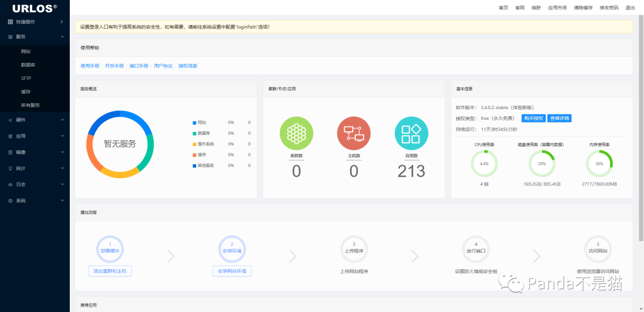
Task: Expand the 快捷操作 menu arrow
Action: click(61, 22)
